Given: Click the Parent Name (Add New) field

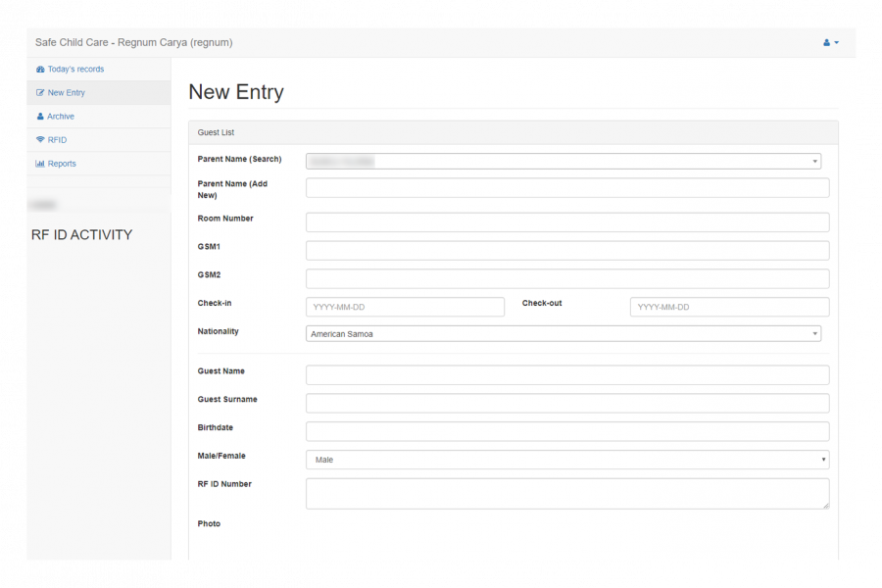Looking at the screenshot, I should [567, 188].
